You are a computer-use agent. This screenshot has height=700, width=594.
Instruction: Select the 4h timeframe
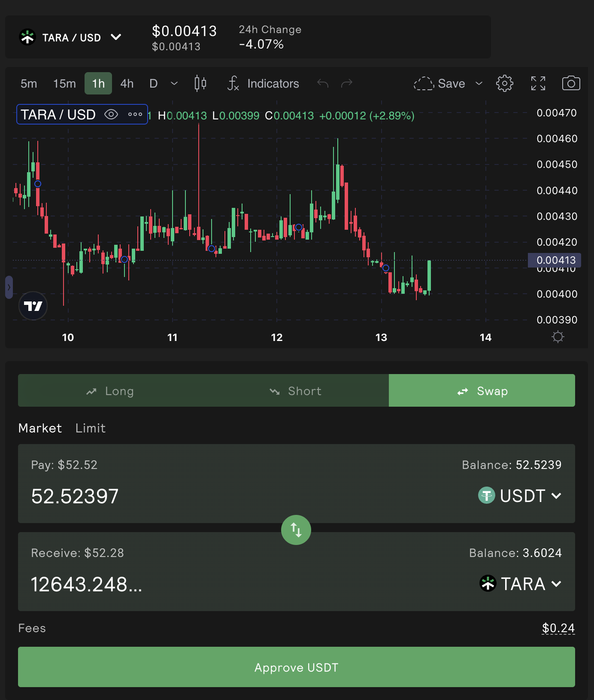127,83
